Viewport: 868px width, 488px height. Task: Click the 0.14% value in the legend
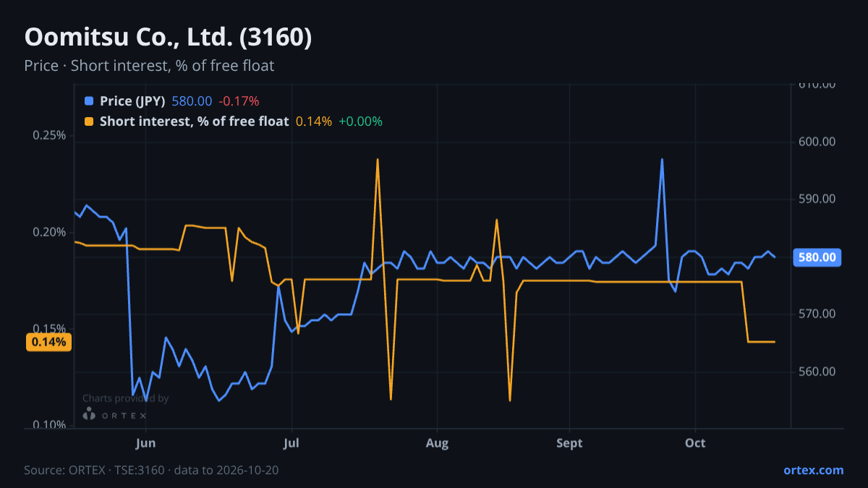pyautogui.click(x=314, y=121)
